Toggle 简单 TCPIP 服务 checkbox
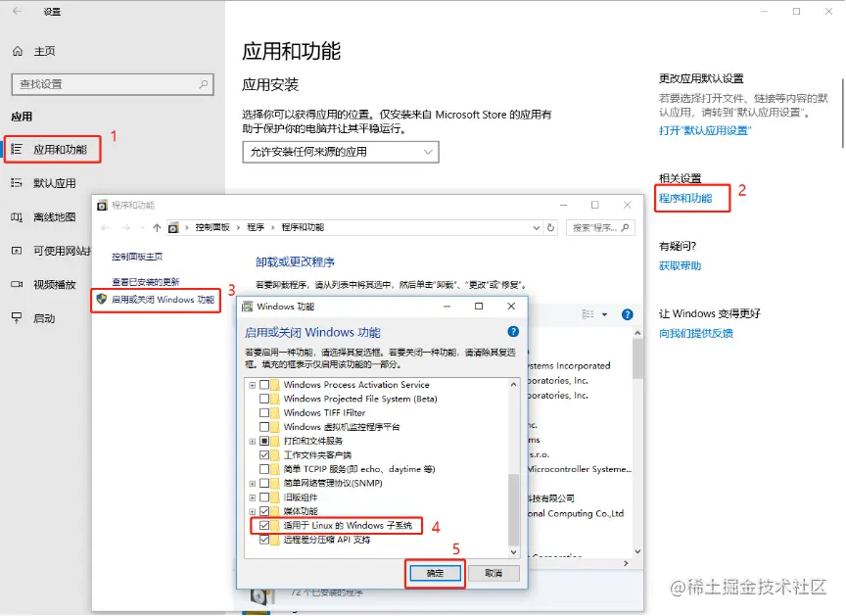This screenshot has height=616, width=846. tap(264, 469)
